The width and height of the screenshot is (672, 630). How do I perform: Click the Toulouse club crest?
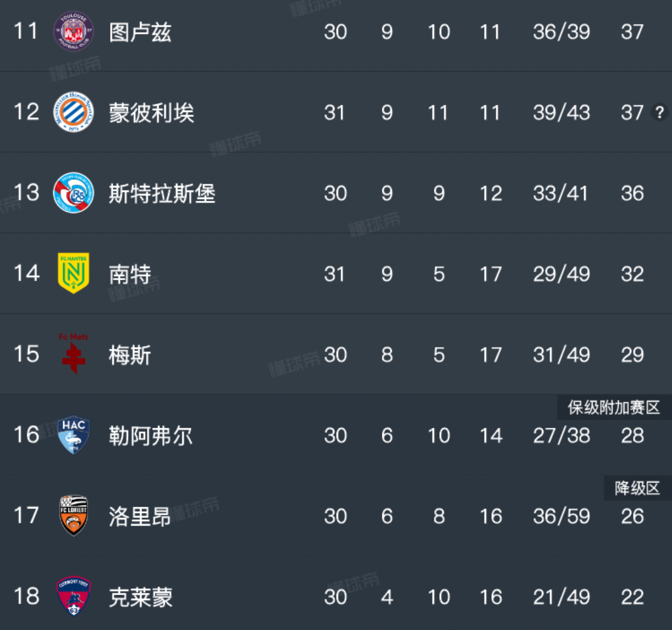[74, 32]
